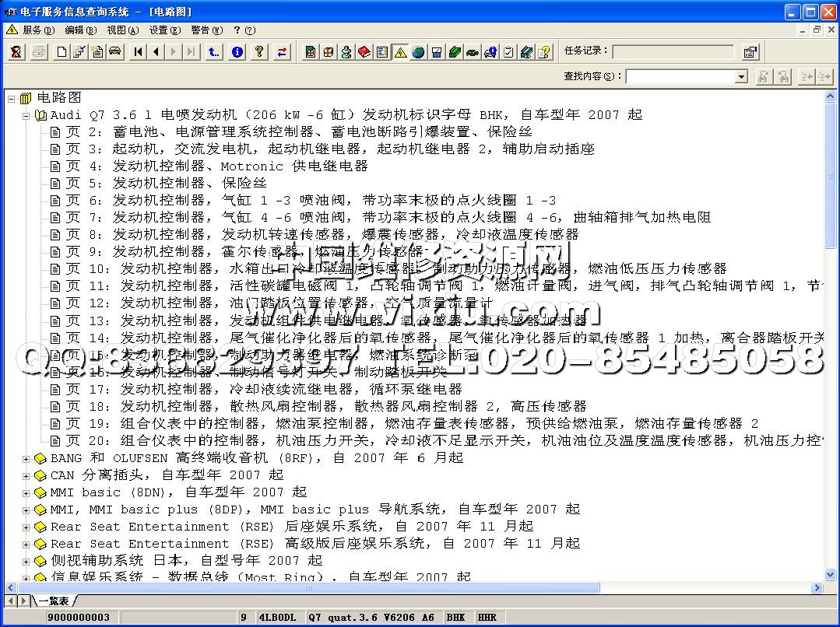Click the greyed-out printer toolbar icon
840x627 pixels.
(39, 52)
